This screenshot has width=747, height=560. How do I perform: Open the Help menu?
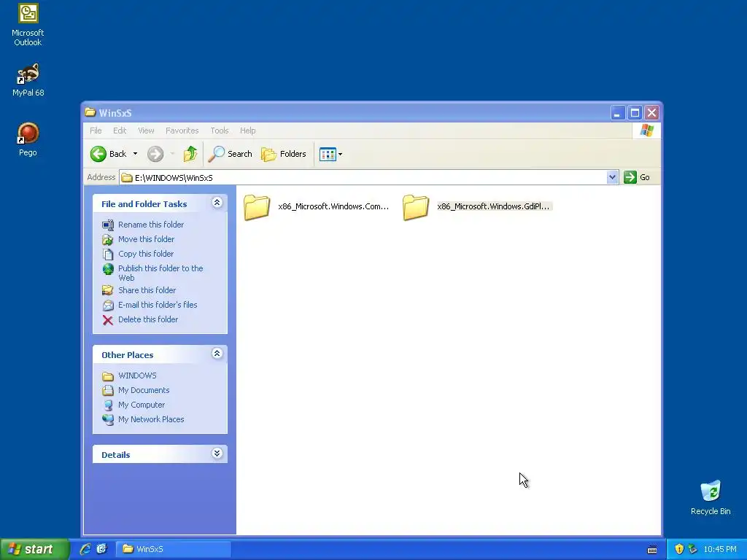(247, 131)
